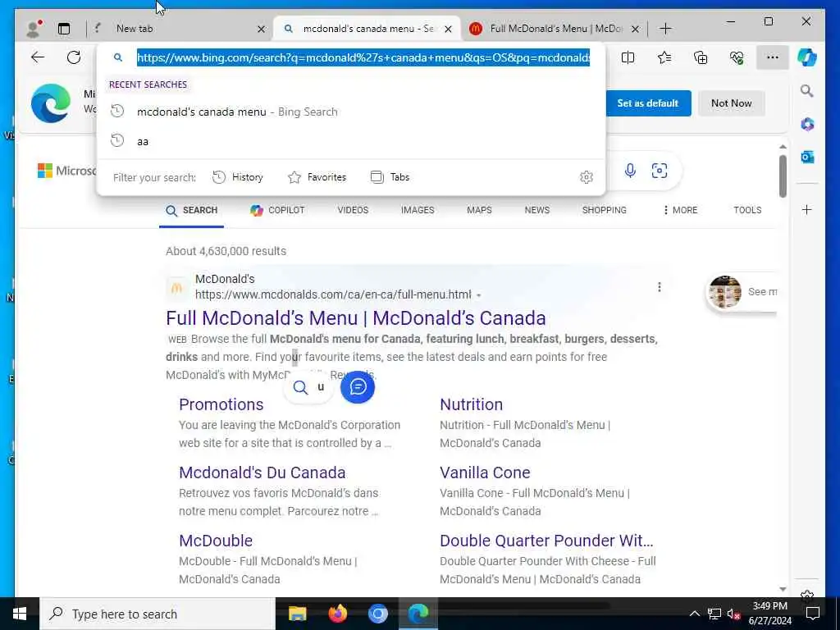This screenshot has width=840, height=630.
Task: Open Collections icon in toolbar
Action: coord(701,57)
